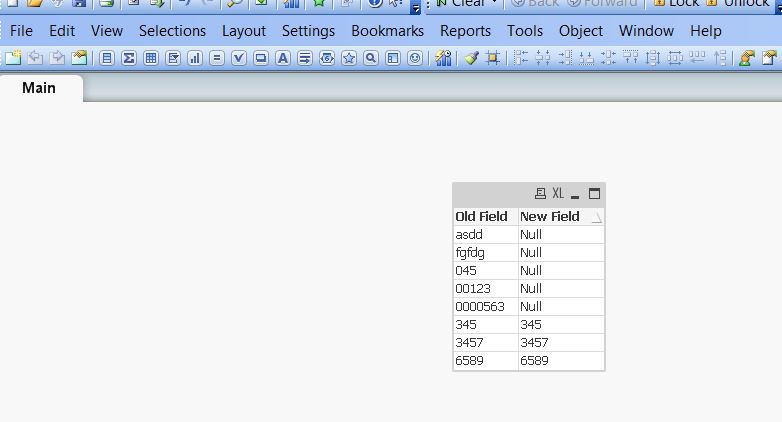Viewport: 782px width, 422px height.
Task: Create a Container object
Action: (393, 58)
